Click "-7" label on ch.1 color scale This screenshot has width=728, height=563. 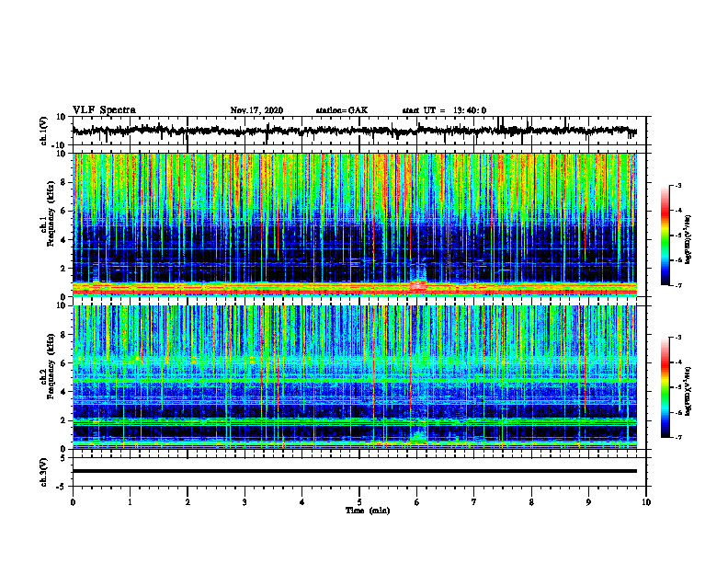(678, 285)
